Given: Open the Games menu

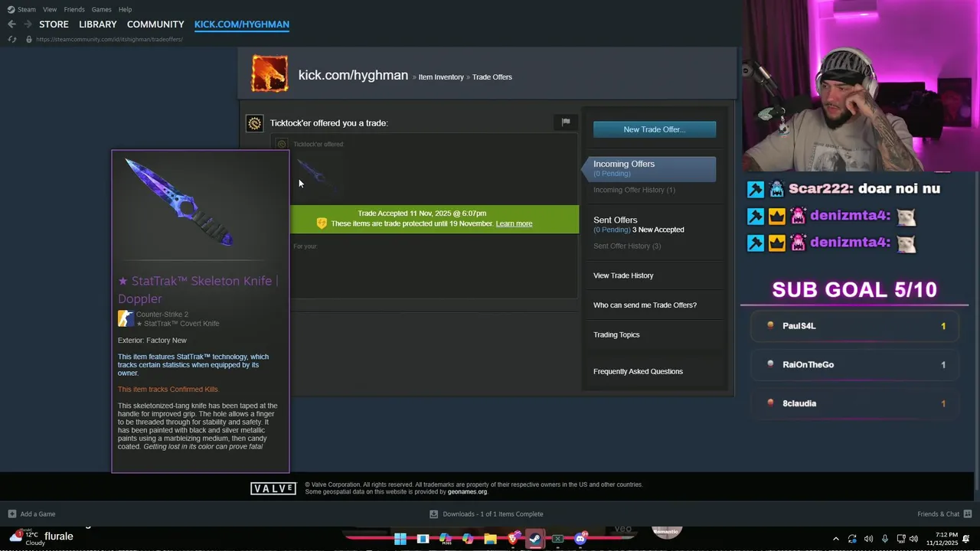Looking at the screenshot, I should point(101,9).
